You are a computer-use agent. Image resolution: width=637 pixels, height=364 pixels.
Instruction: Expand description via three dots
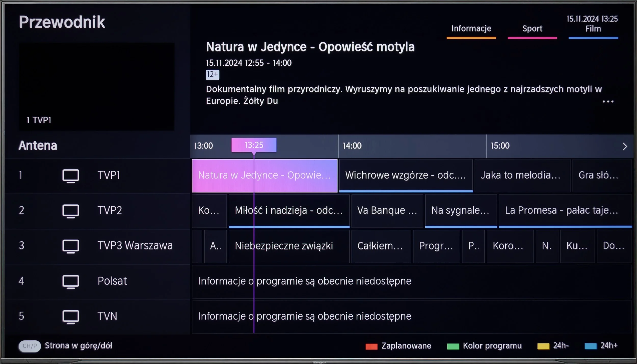608,102
